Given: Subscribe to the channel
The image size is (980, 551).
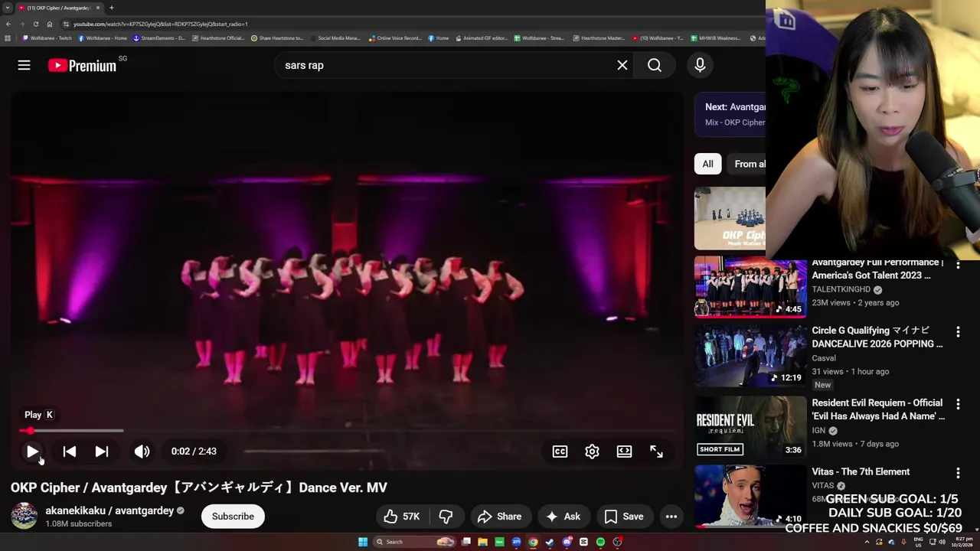Looking at the screenshot, I should pos(233,516).
